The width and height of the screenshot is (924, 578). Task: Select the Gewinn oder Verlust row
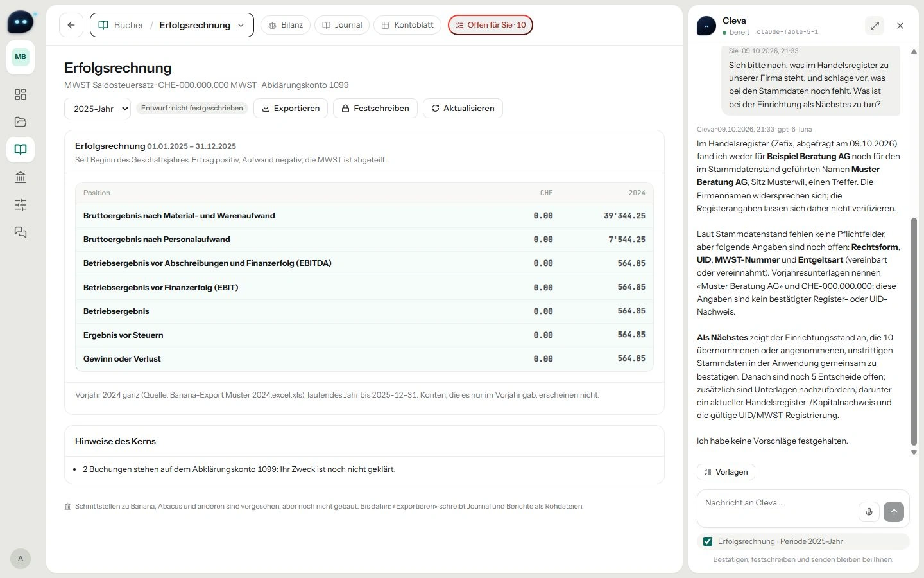pyautogui.click(x=364, y=358)
